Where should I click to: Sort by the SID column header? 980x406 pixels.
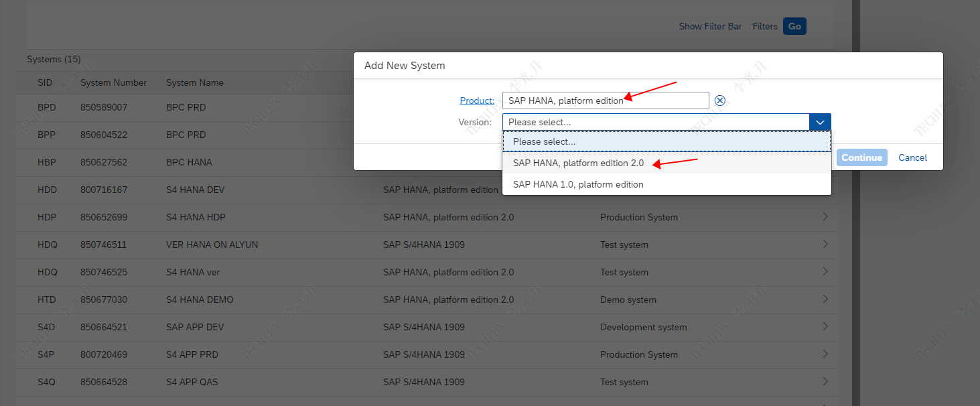click(x=45, y=82)
